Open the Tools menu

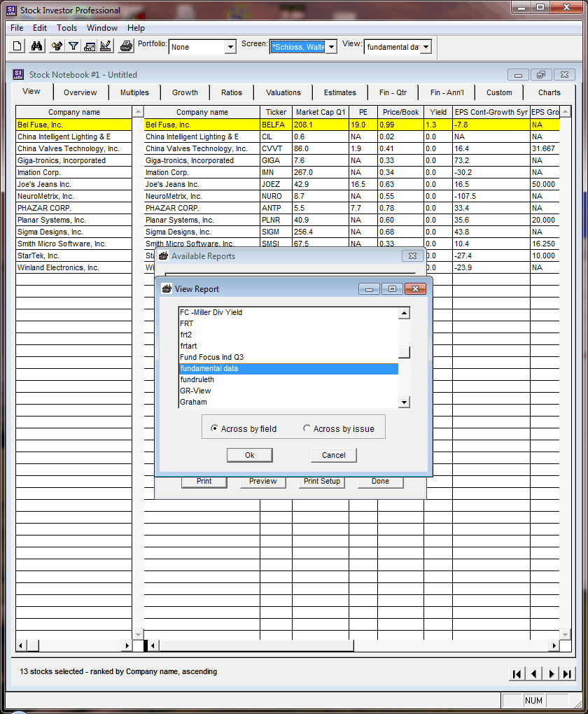coord(66,28)
